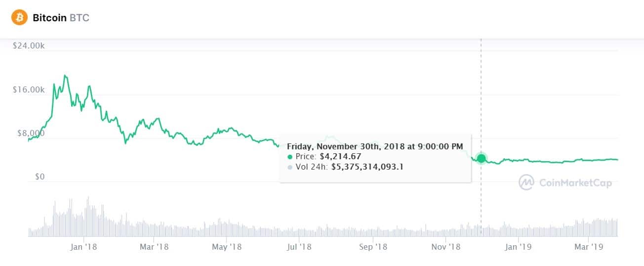Click the green hover marker on the price line

481,159
